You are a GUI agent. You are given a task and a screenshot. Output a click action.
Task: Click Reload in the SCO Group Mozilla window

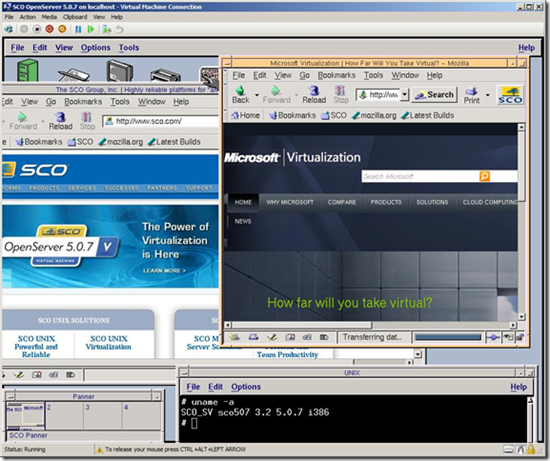click(x=61, y=121)
